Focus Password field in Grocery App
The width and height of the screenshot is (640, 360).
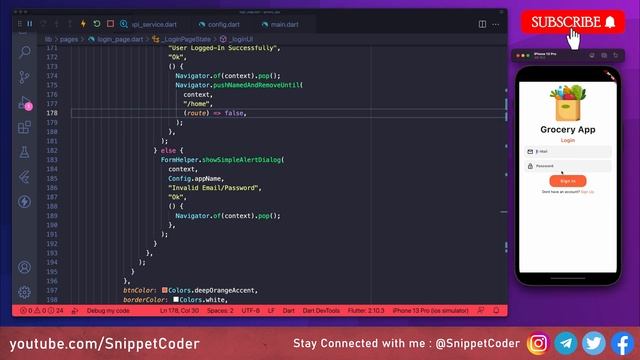568,166
